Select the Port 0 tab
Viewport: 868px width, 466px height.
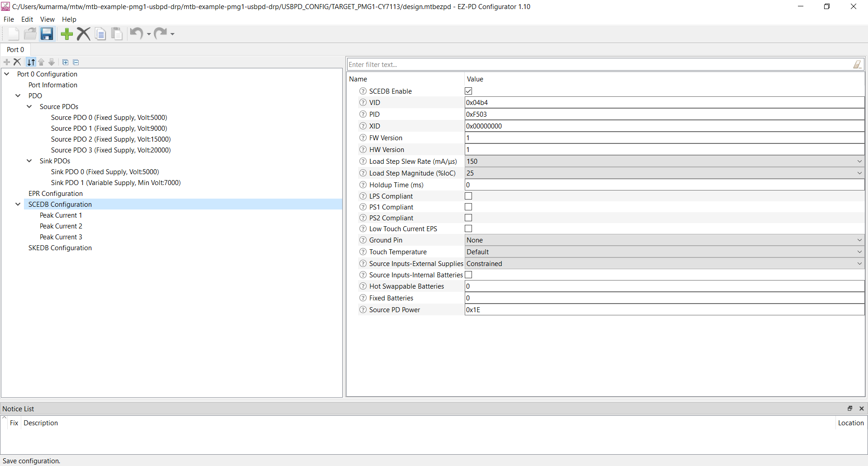[15, 50]
